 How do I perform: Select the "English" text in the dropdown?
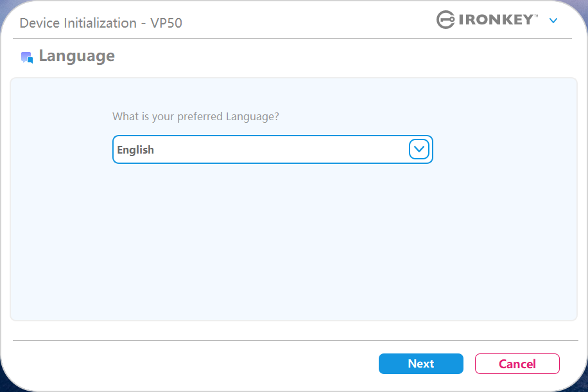tap(135, 150)
